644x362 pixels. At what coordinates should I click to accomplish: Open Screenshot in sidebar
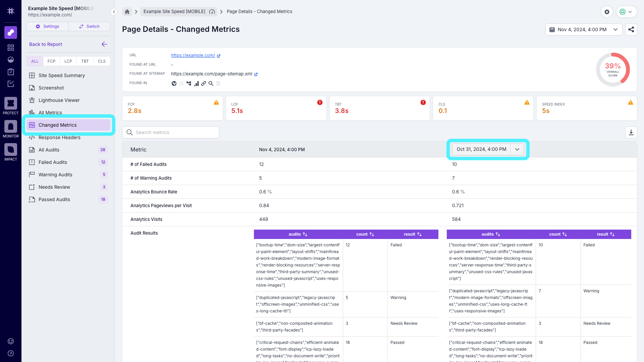[68, 88]
